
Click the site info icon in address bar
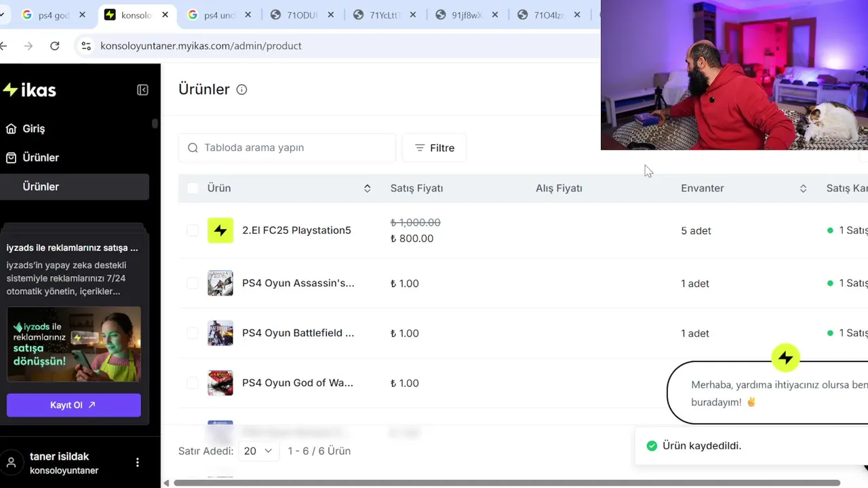(86, 45)
